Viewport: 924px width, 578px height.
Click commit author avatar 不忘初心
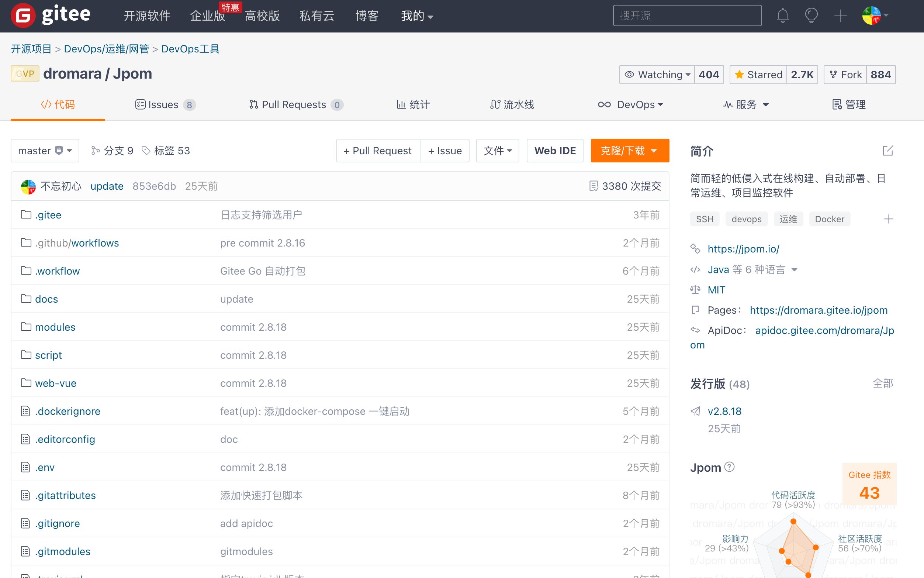(x=28, y=186)
